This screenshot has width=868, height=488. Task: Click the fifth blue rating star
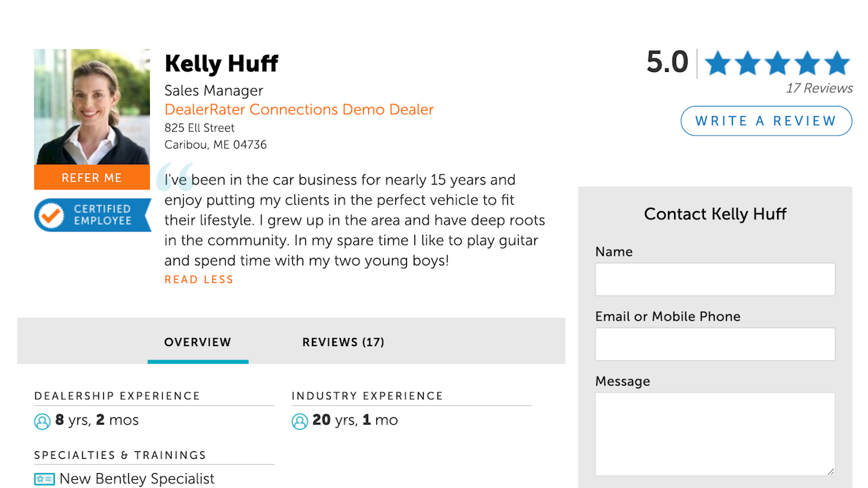(x=837, y=64)
